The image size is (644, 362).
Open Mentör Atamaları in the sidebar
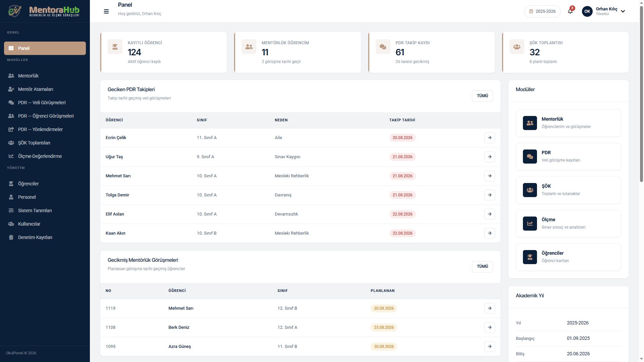tap(45, 89)
